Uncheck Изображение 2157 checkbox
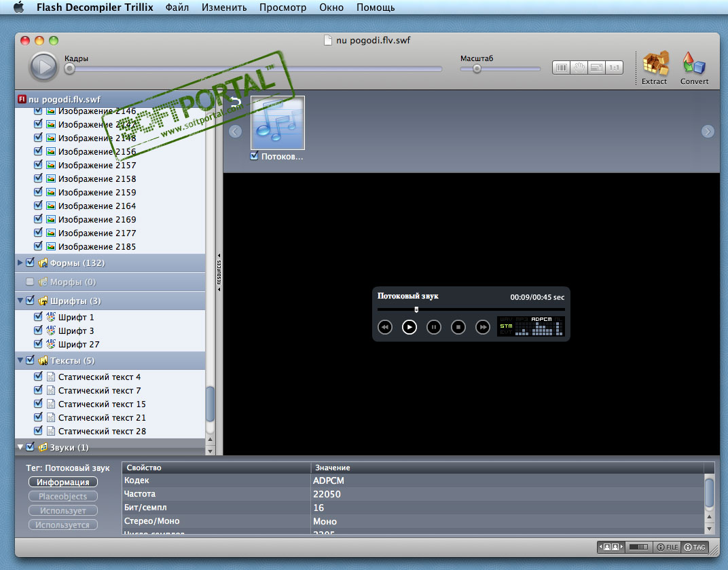 [x=38, y=165]
